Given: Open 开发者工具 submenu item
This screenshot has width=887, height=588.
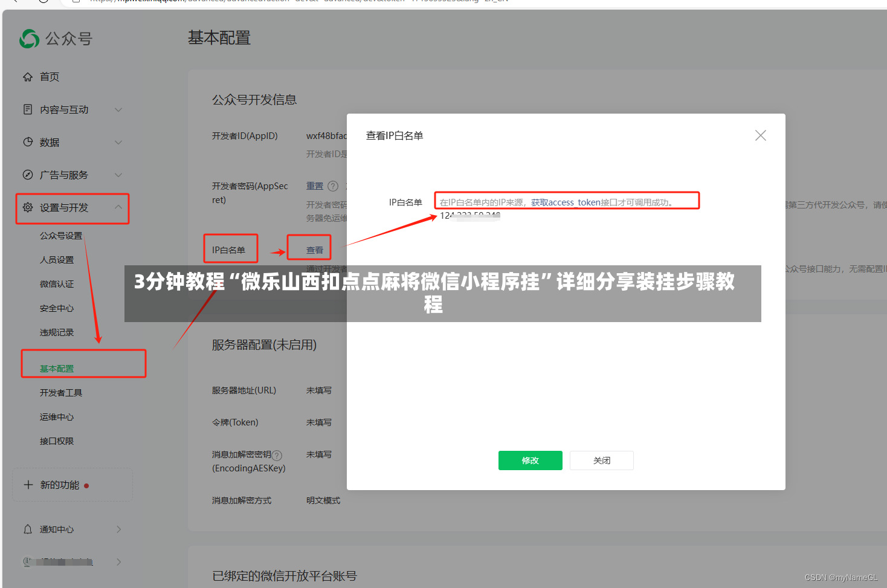Looking at the screenshot, I should click(x=61, y=393).
